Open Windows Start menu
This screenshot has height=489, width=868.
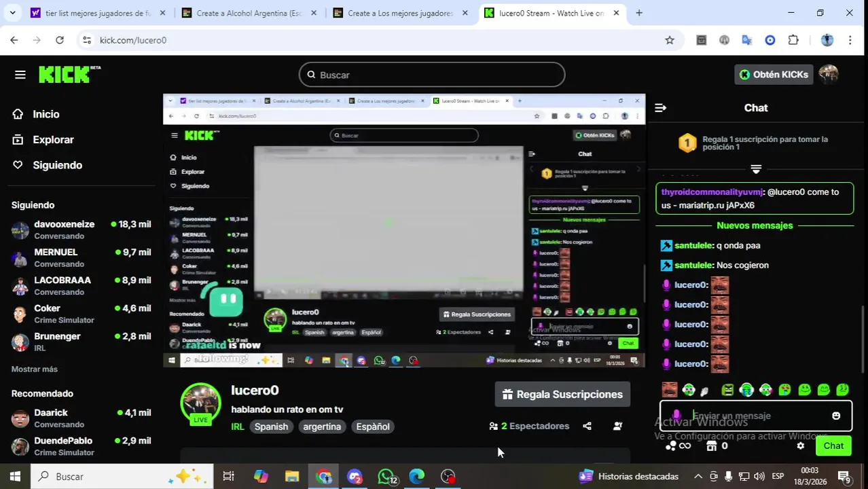click(15, 477)
